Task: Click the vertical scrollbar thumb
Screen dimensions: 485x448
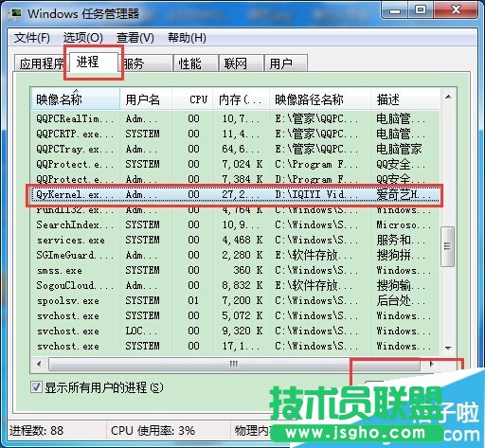Action: [448, 246]
